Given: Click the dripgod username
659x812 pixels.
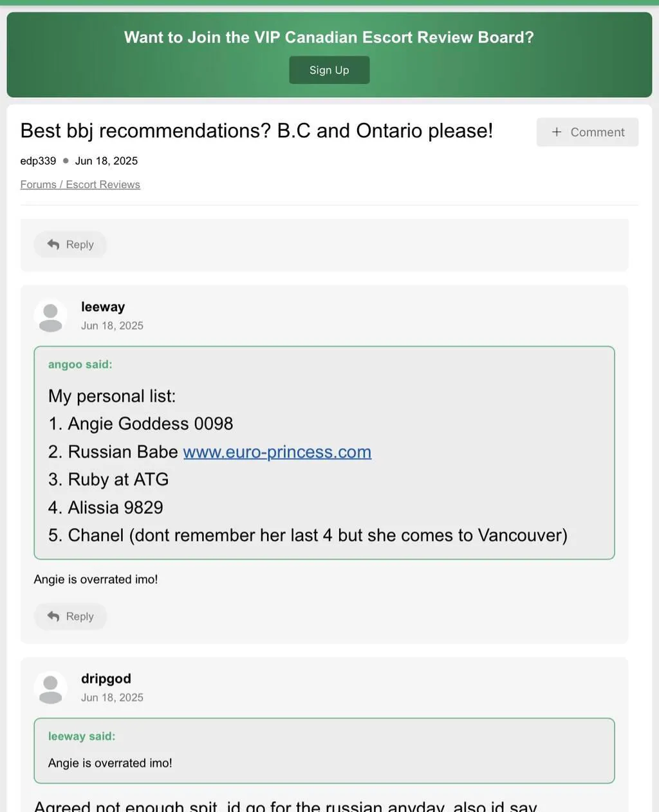Looking at the screenshot, I should 106,679.
